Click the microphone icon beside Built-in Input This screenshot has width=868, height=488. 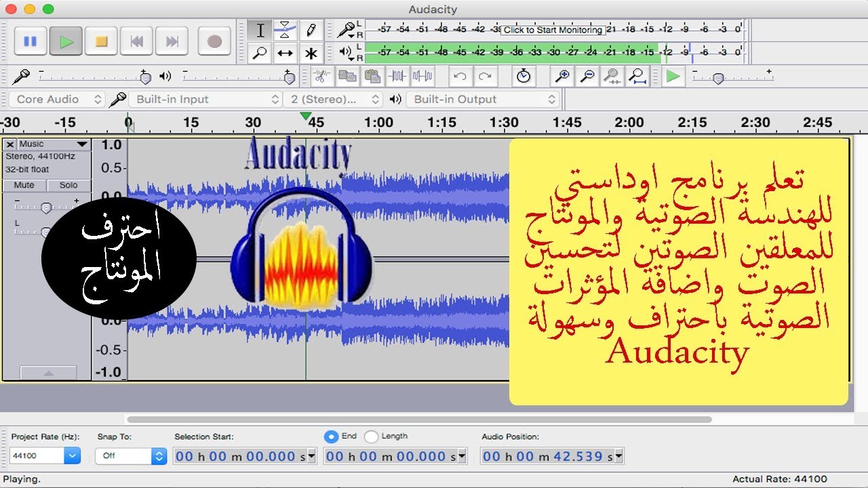[118, 99]
